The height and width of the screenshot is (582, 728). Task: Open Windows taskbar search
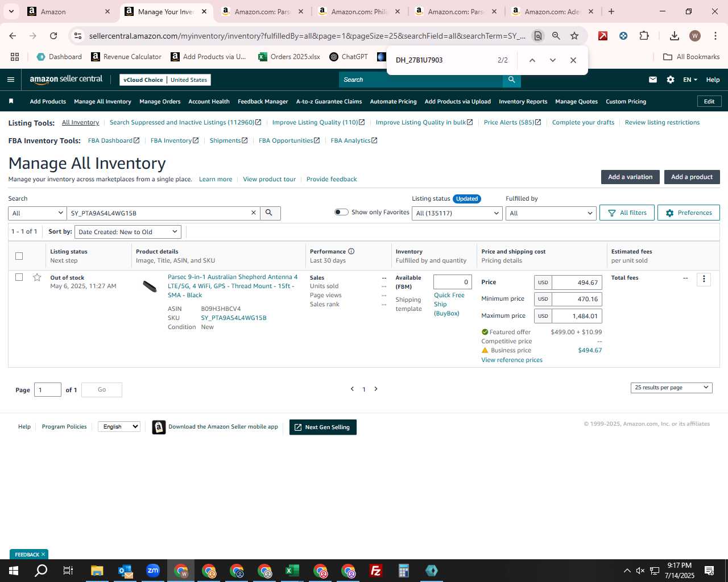pos(41,571)
